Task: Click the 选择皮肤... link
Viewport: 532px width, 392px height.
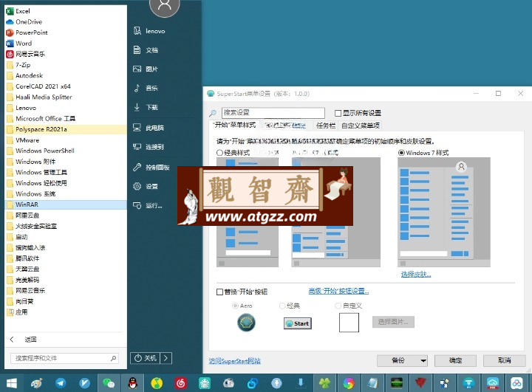Action: click(x=416, y=275)
